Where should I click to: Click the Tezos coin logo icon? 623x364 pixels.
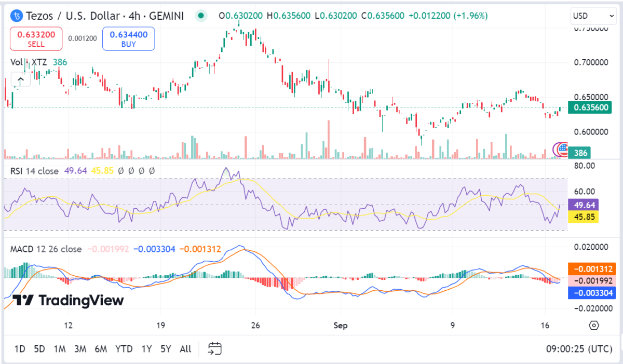coord(17,16)
